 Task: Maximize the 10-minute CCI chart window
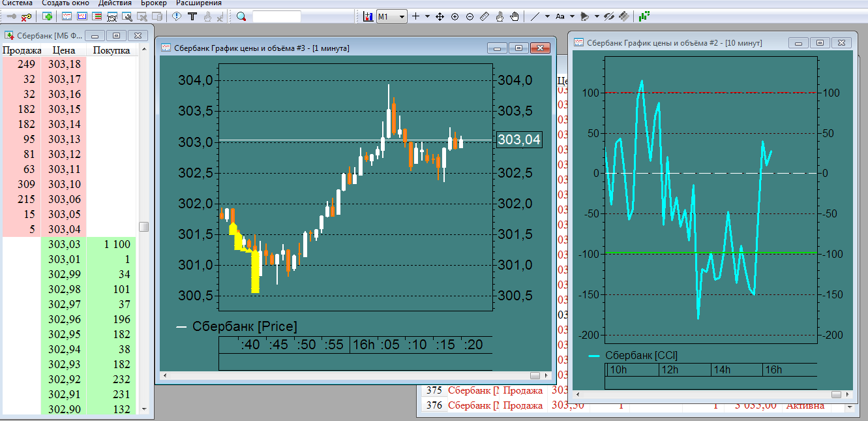click(820, 43)
